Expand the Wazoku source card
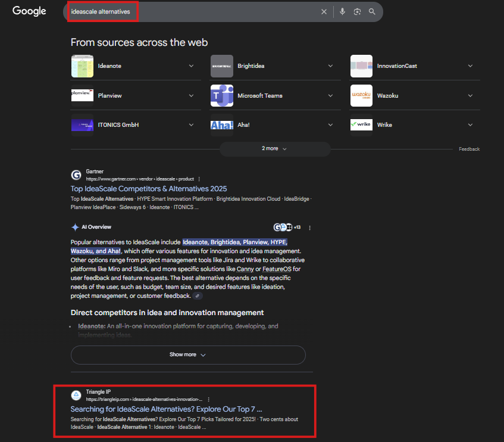This screenshot has width=504, height=442. (470, 95)
